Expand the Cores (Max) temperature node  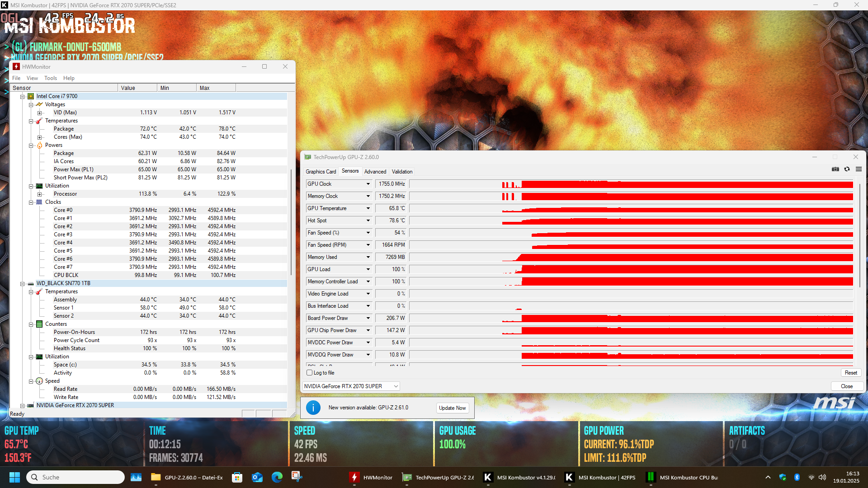[40, 137]
